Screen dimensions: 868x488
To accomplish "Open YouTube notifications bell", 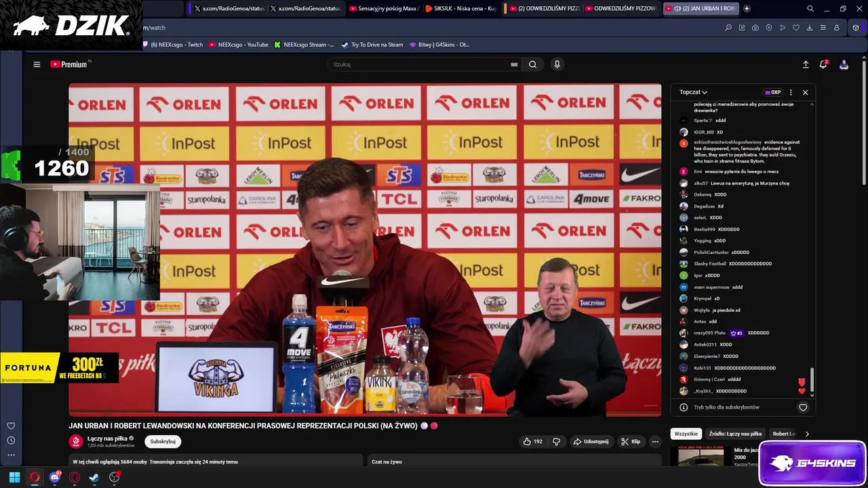I will pos(823,64).
